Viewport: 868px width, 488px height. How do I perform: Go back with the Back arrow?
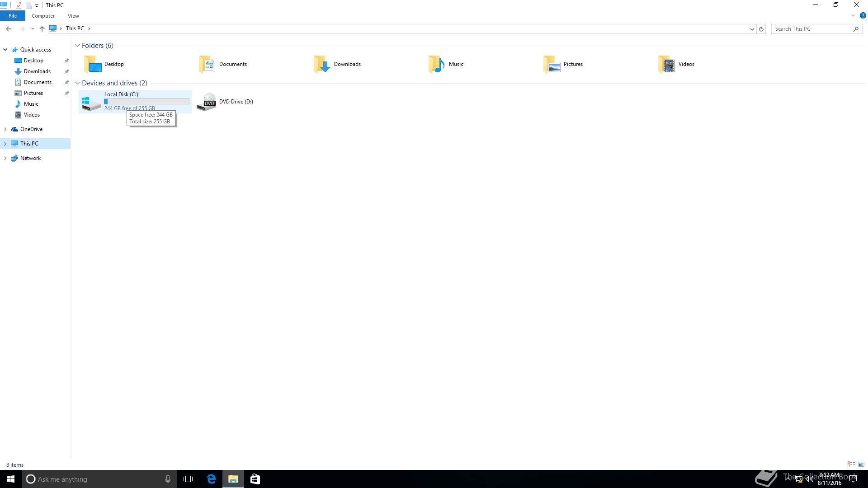9,29
